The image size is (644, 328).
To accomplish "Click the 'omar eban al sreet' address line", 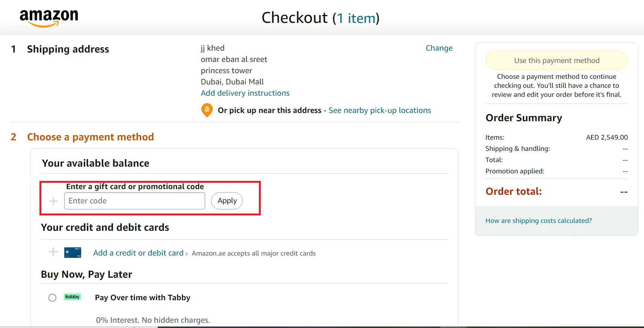I will pyautogui.click(x=234, y=59).
